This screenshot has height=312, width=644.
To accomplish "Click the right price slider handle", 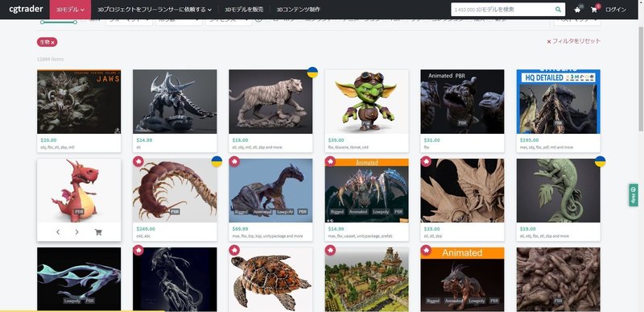I will pos(75,23).
